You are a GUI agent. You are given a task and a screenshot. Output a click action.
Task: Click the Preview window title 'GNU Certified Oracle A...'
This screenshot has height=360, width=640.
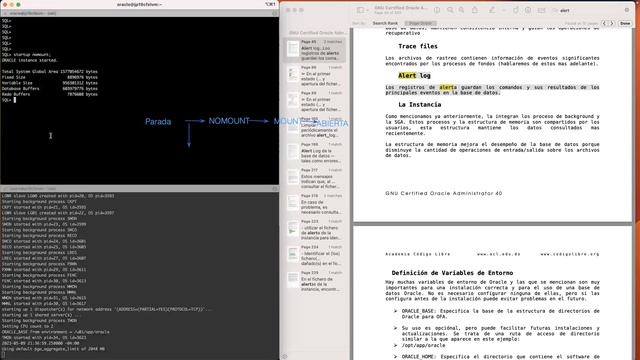[x=400, y=8]
